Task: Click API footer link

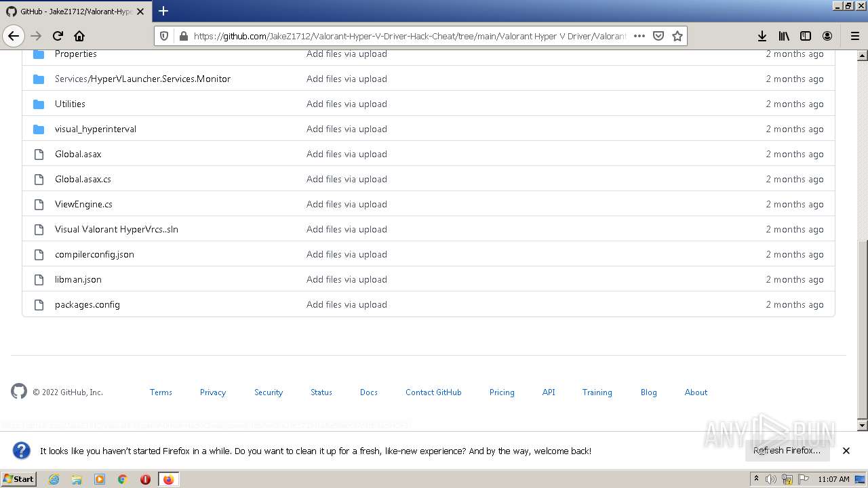Action: coord(549,392)
